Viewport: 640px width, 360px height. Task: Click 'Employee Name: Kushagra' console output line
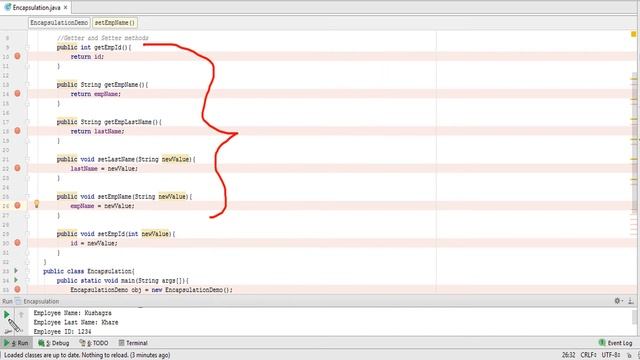tap(72, 313)
